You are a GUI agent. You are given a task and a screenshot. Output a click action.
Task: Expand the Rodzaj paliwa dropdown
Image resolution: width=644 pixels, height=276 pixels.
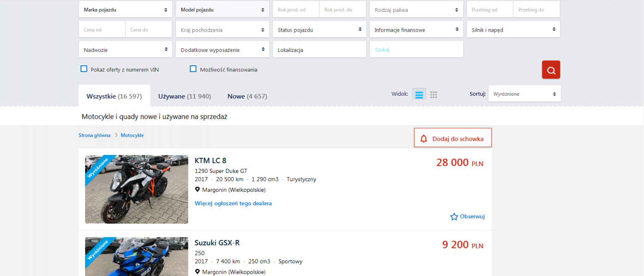coord(416,9)
